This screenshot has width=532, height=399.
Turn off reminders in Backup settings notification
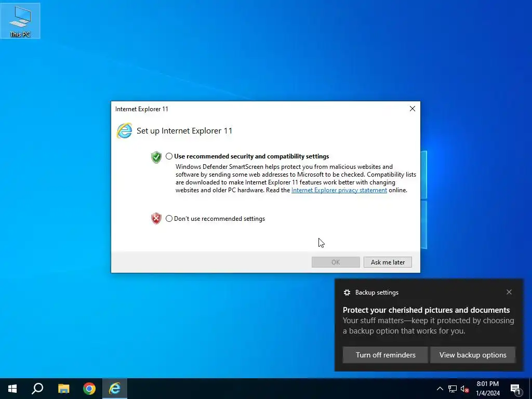point(385,355)
